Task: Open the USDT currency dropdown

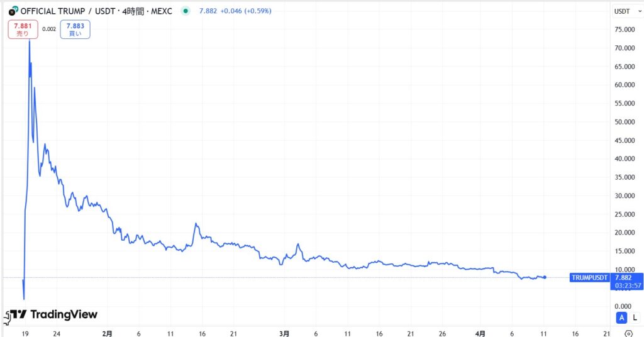Action: [627, 11]
